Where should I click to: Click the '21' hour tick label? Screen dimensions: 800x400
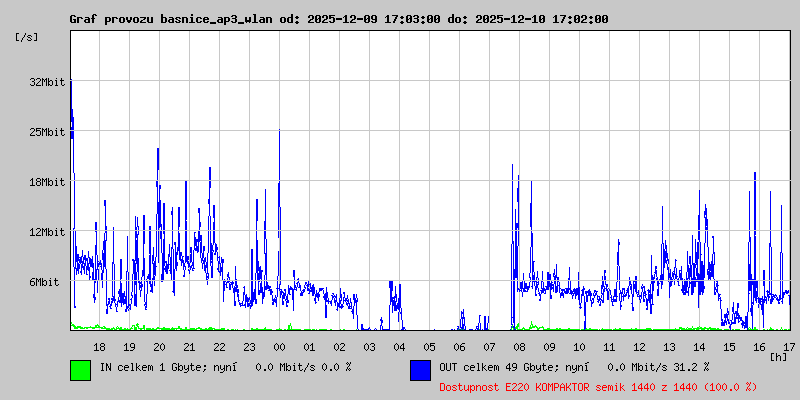(189, 347)
